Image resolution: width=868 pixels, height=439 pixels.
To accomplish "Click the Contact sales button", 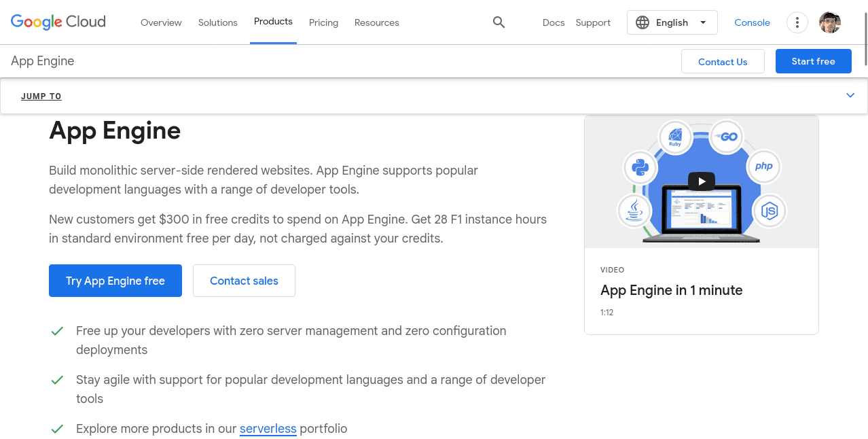I will [x=244, y=281].
